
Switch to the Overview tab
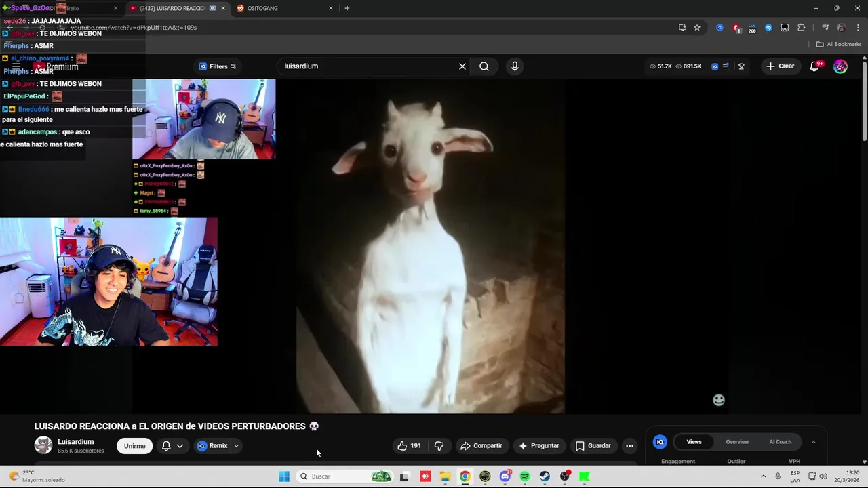click(x=737, y=442)
